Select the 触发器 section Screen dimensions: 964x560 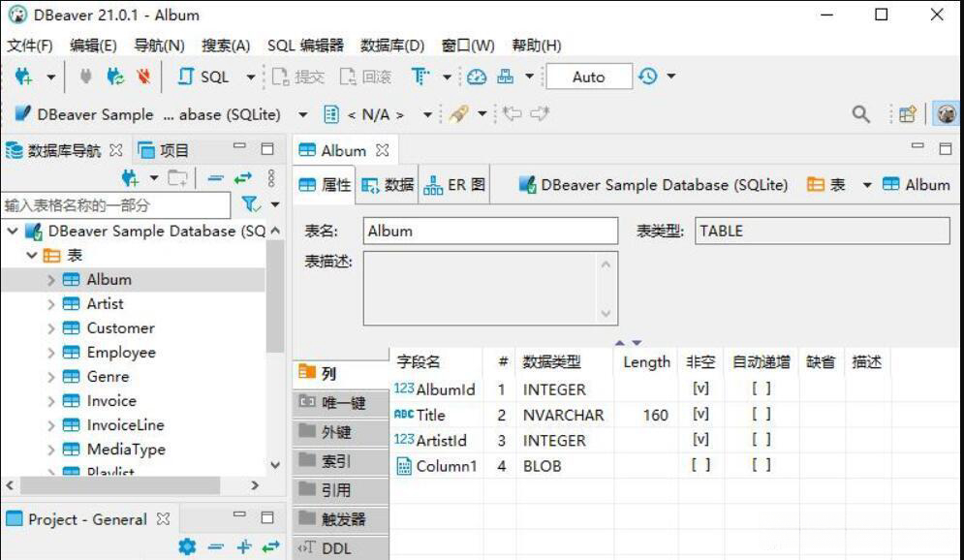[x=341, y=519]
